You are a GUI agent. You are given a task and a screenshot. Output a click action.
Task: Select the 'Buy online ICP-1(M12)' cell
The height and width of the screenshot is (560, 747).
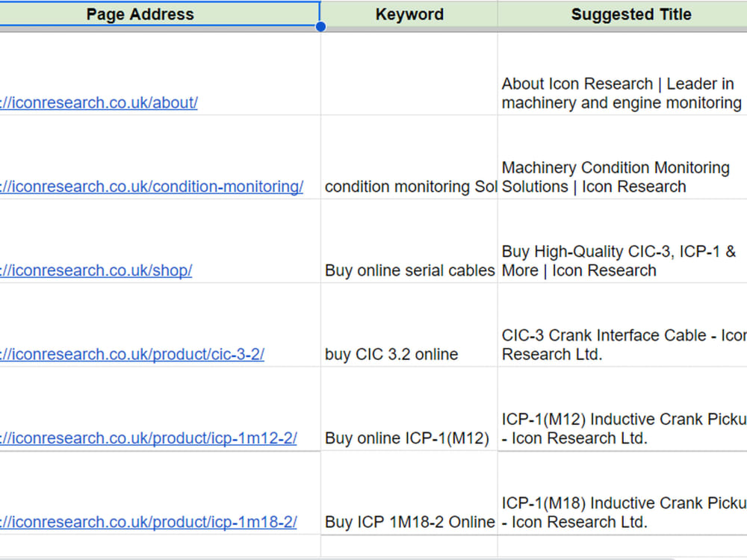coord(409,408)
